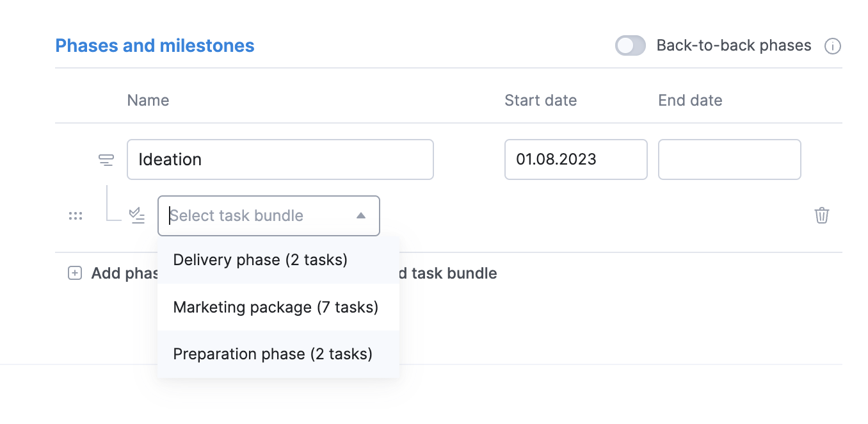This screenshot has width=868, height=424.
Task: Focus the Select task bundle combo box
Action: tap(256, 216)
